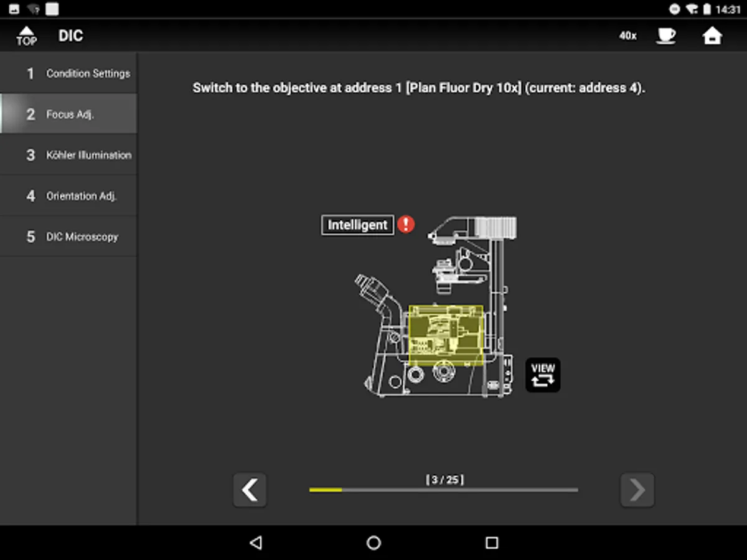This screenshot has height=560, width=747.
Task: Select the highlighted yellow nosepiece region
Action: [446, 334]
